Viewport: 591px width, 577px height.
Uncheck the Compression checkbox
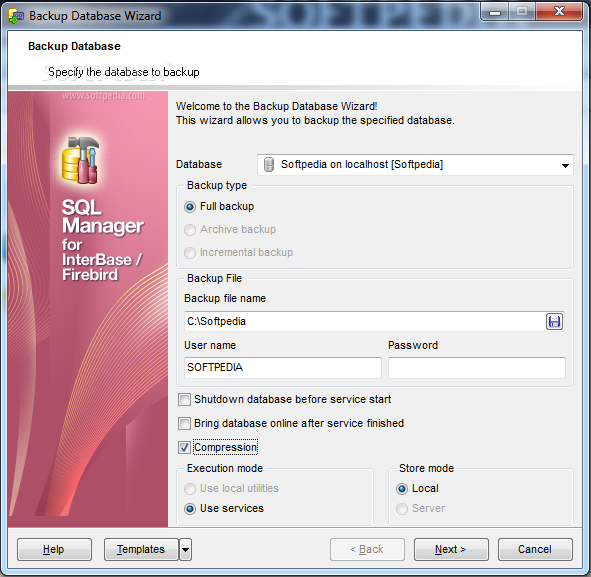tap(184, 448)
